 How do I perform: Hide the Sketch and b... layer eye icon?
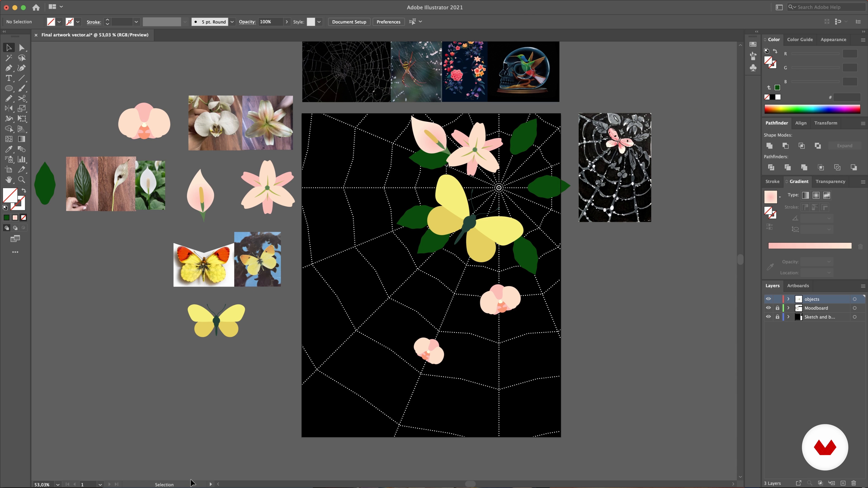(768, 317)
